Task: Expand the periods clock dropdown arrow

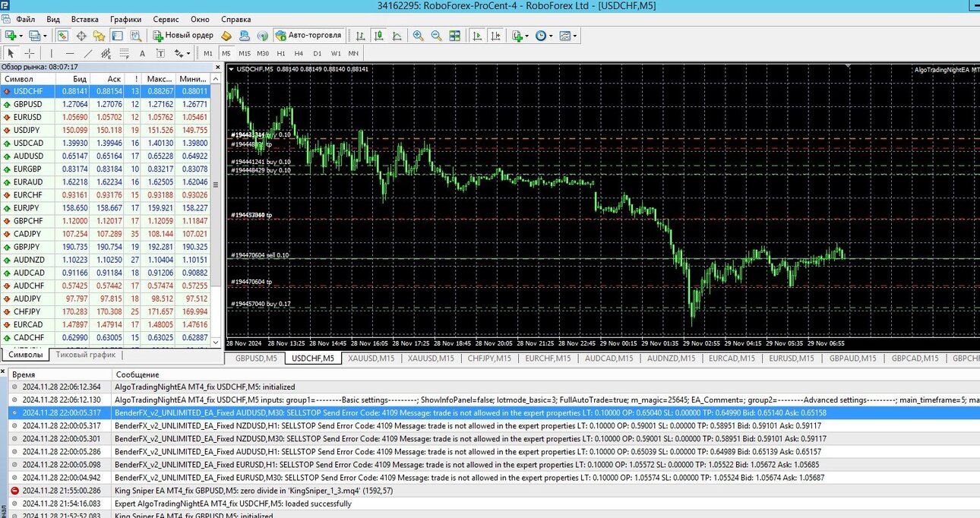Action: click(551, 36)
